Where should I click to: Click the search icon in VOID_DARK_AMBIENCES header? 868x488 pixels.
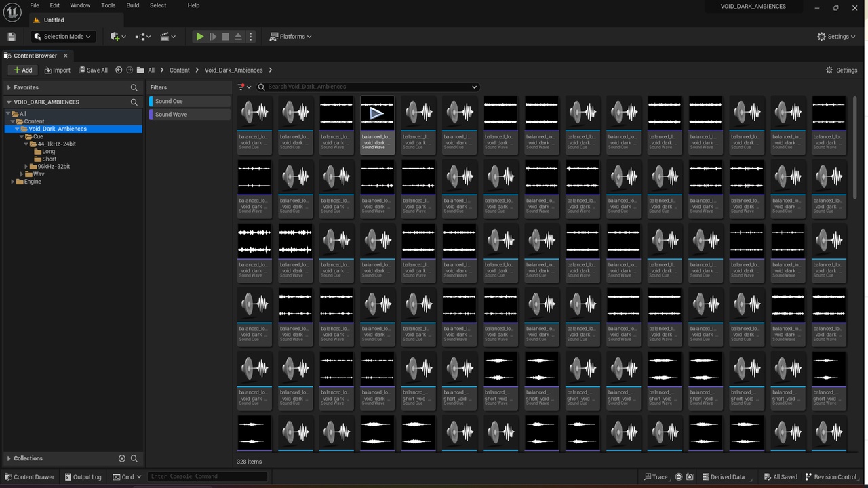(134, 102)
